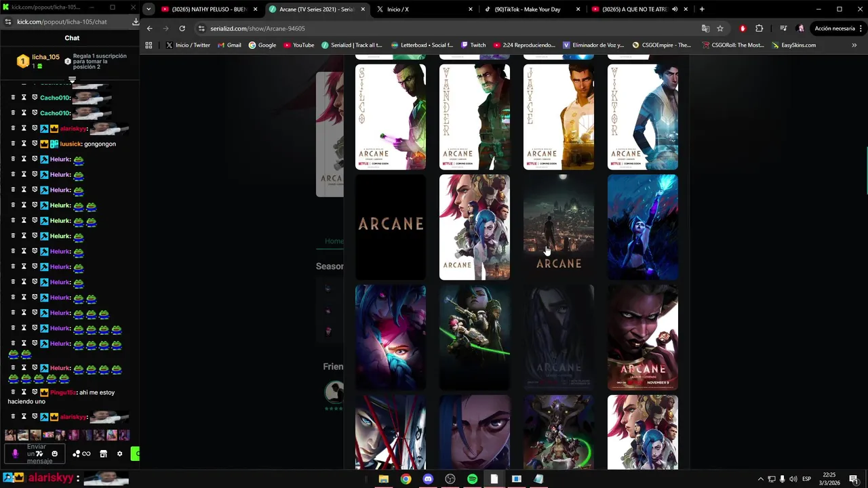This screenshot has height=488, width=868.
Task: Bookmark this page with the star
Action: click(720, 28)
